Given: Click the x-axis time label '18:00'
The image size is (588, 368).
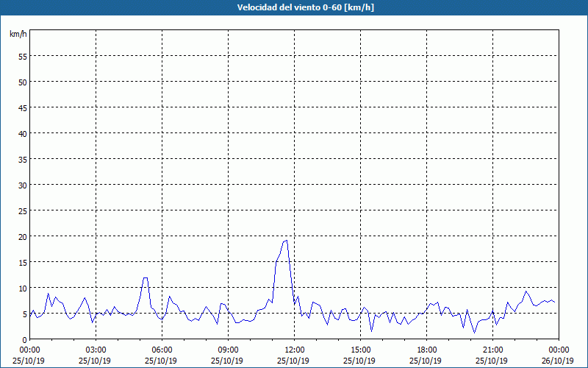Looking at the screenshot, I should 427,350.
